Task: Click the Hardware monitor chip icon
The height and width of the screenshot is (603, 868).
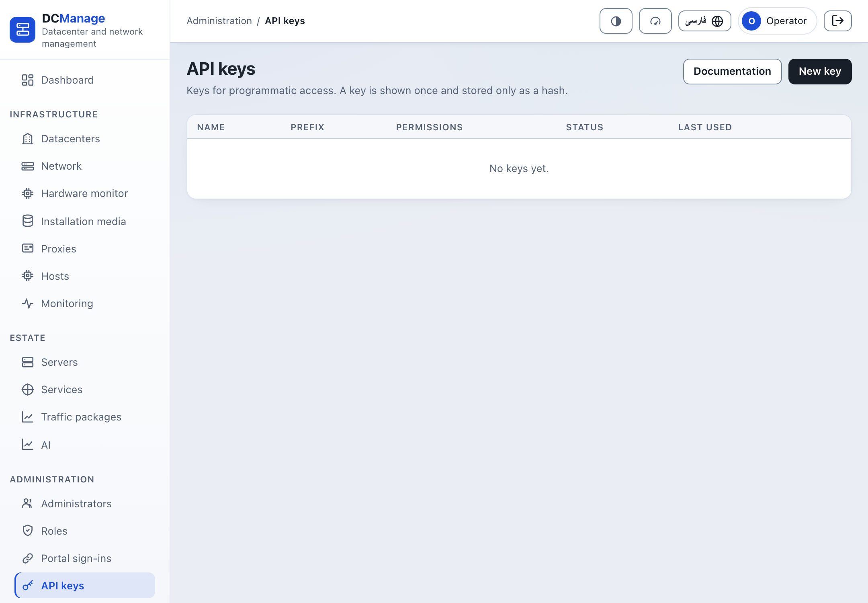Action: pyautogui.click(x=28, y=193)
